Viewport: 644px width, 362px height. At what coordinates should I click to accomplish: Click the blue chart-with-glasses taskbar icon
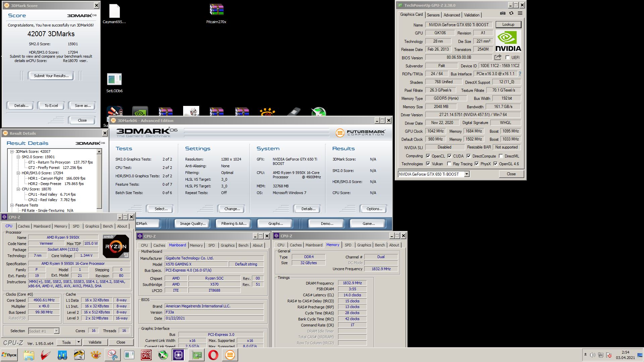(x=62, y=355)
